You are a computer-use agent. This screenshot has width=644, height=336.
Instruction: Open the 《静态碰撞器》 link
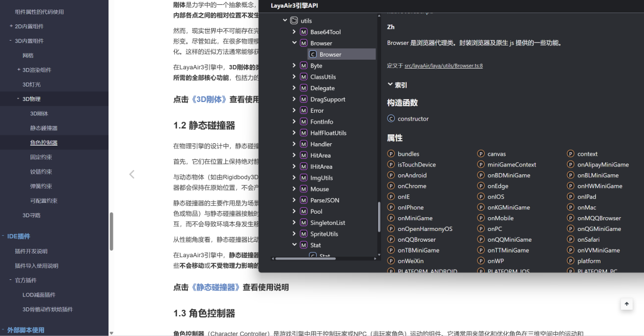pyautogui.click(x=215, y=287)
